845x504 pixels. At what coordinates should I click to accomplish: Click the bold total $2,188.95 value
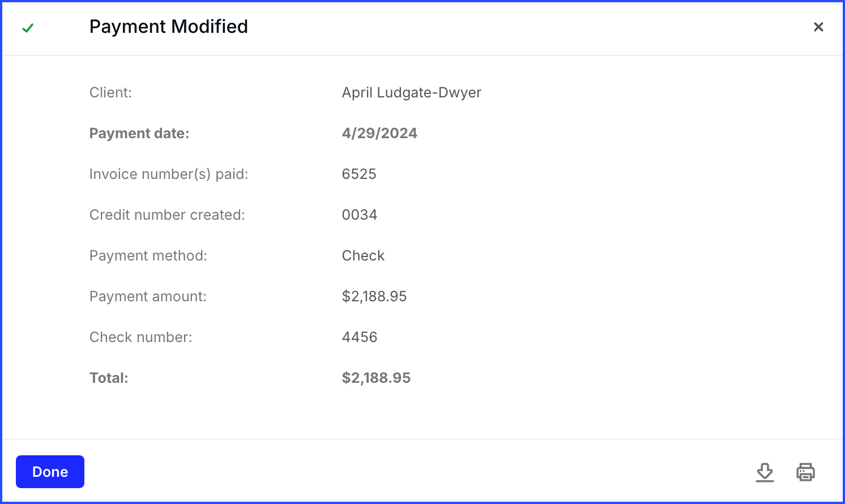[x=376, y=378]
